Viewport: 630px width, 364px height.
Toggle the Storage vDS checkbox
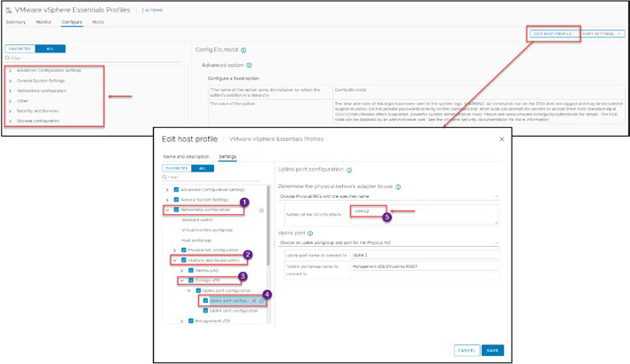coord(191,281)
